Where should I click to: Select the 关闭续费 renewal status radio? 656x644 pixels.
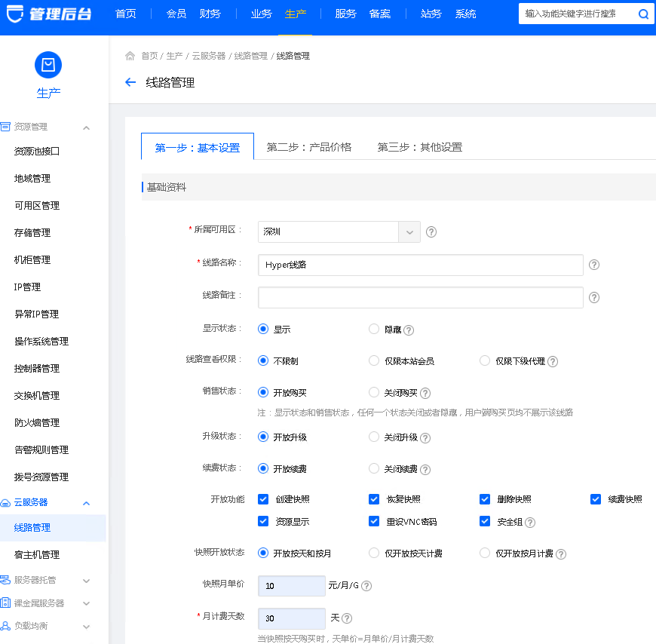point(373,468)
